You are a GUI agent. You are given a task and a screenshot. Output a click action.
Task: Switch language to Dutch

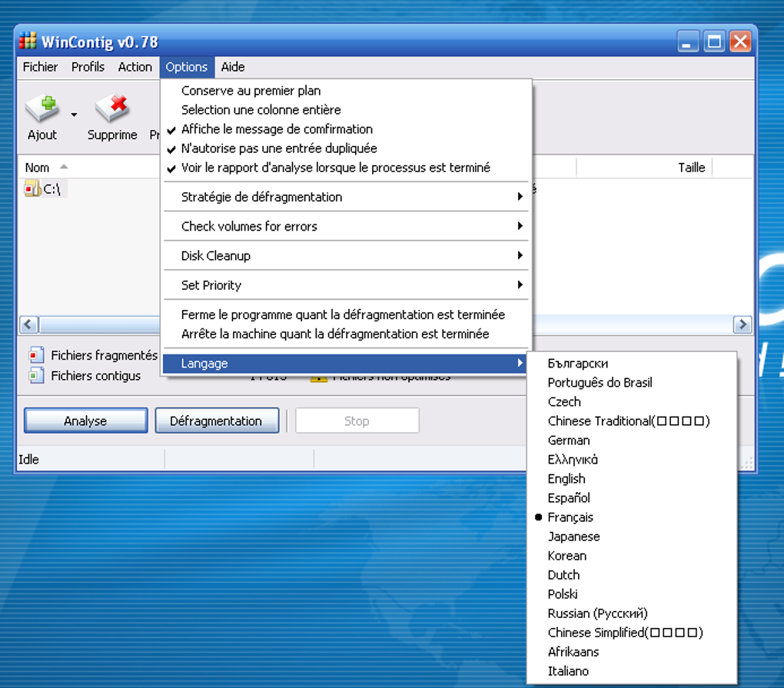(x=632, y=575)
